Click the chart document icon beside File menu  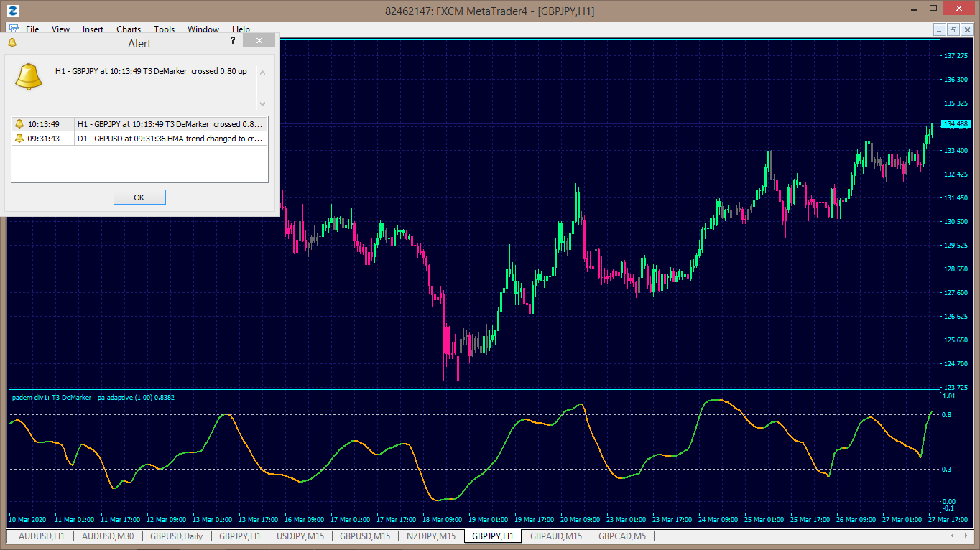[x=14, y=29]
